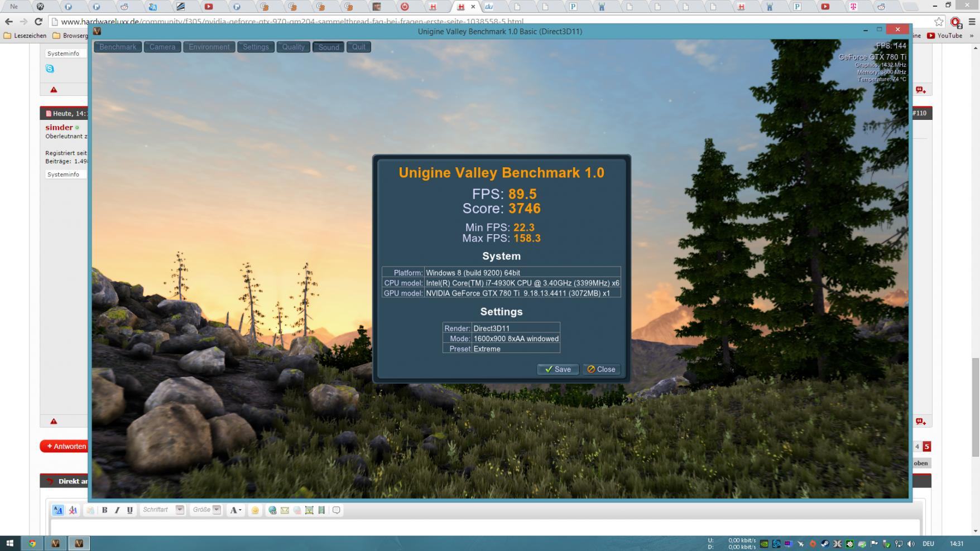Click the report warning triangle above the Antworten button
The image size is (980, 551).
pos(54,422)
